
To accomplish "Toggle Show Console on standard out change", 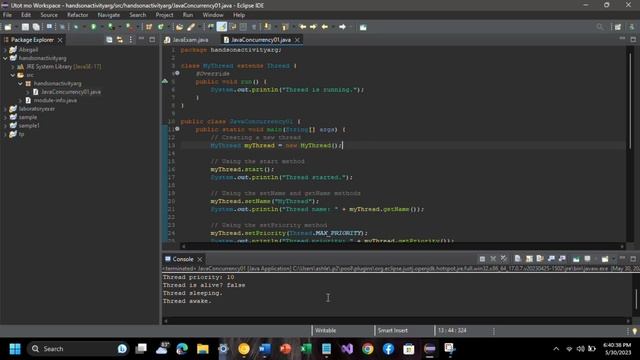I will tap(551, 259).
